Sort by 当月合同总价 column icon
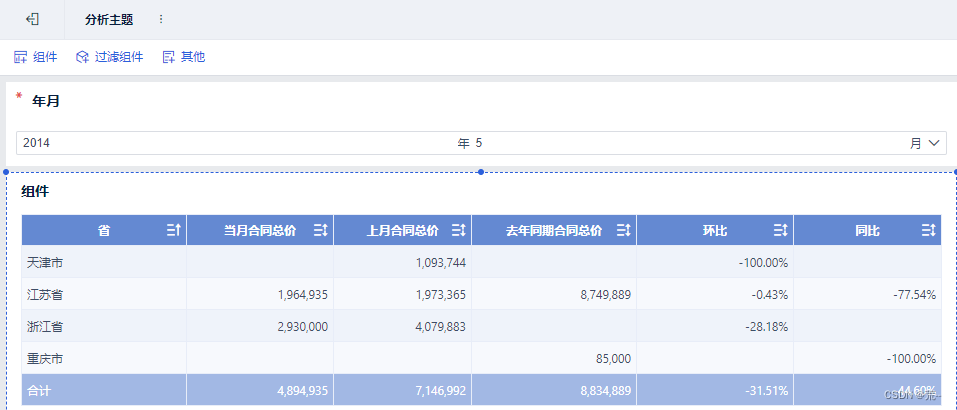Screen dimensions: 957x410 click(321, 230)
